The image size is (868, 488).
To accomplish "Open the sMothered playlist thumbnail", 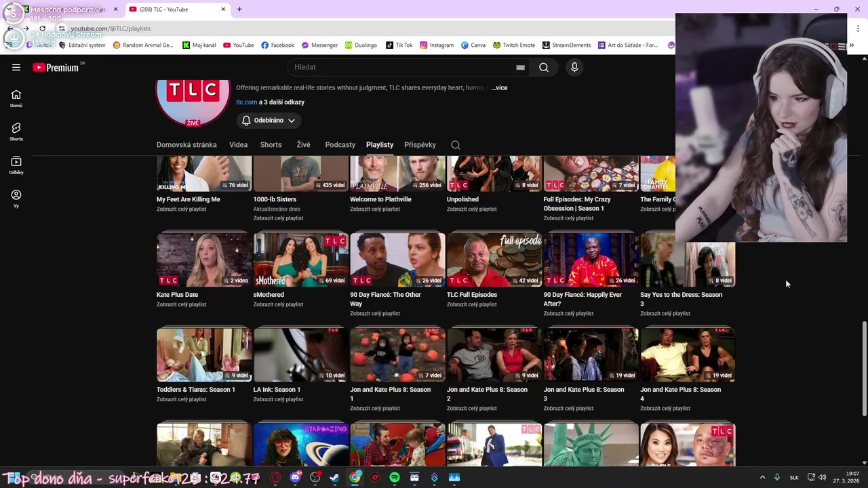I will [301, 260].
